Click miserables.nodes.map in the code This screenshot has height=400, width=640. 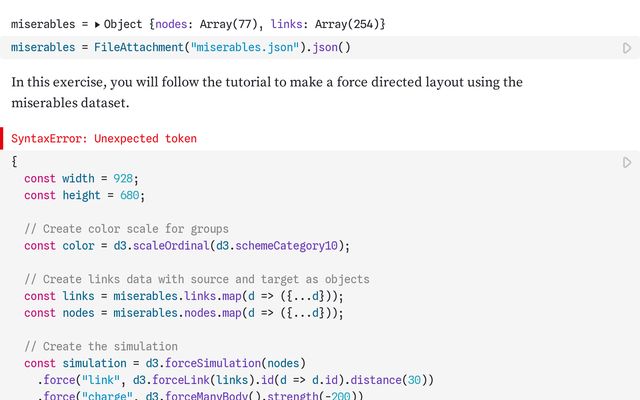pos(167,313)
